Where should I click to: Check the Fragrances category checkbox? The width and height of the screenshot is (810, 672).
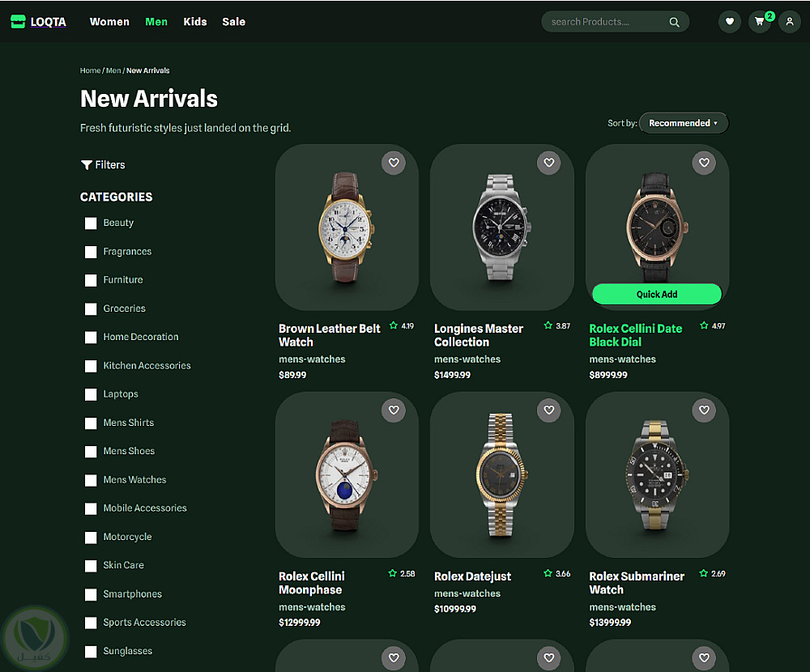click(x=91, y=252)
